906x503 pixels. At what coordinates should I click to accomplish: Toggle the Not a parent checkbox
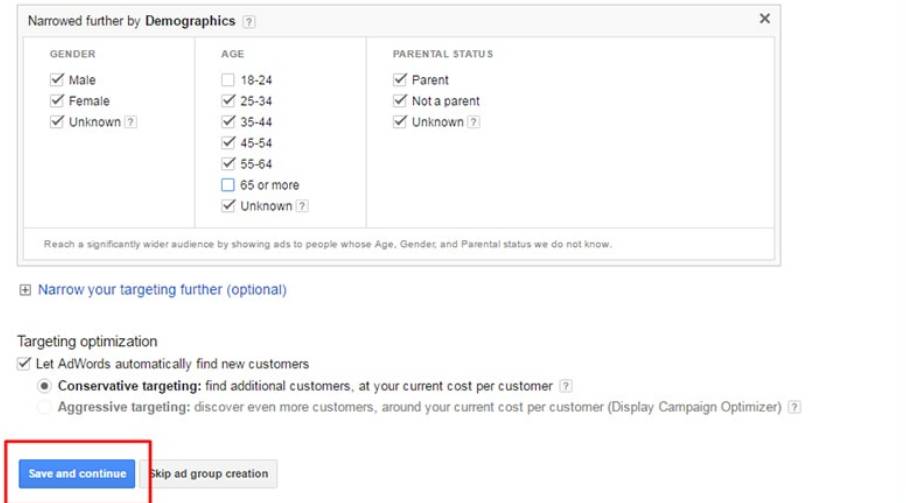[400, 101]
